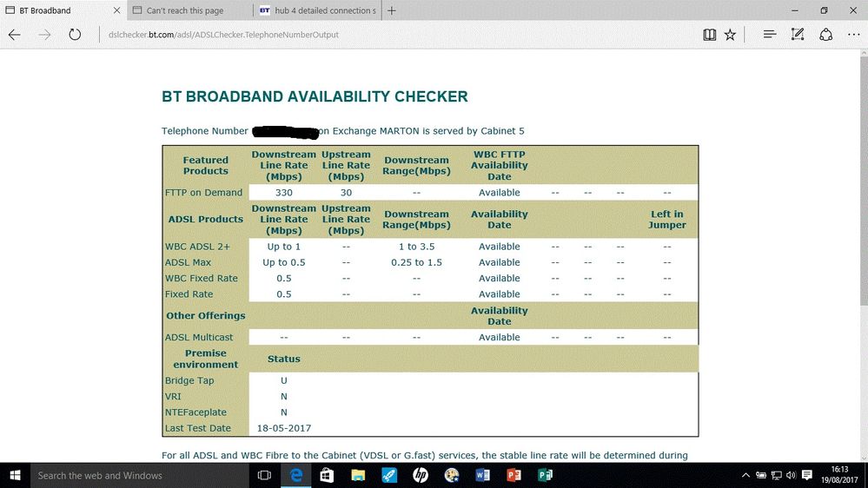868x488 pixels.
Task: Open Edge more actions menu
Action: tap(853, 35)
